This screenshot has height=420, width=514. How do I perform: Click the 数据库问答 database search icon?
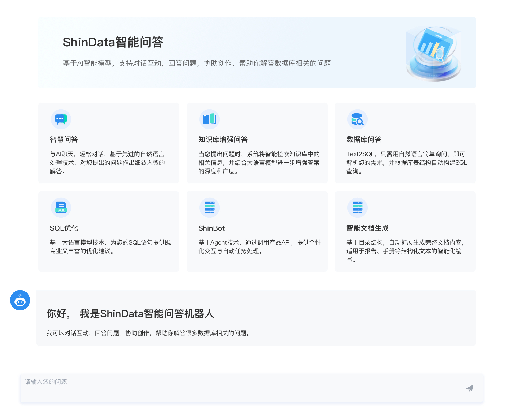[357, 119]
